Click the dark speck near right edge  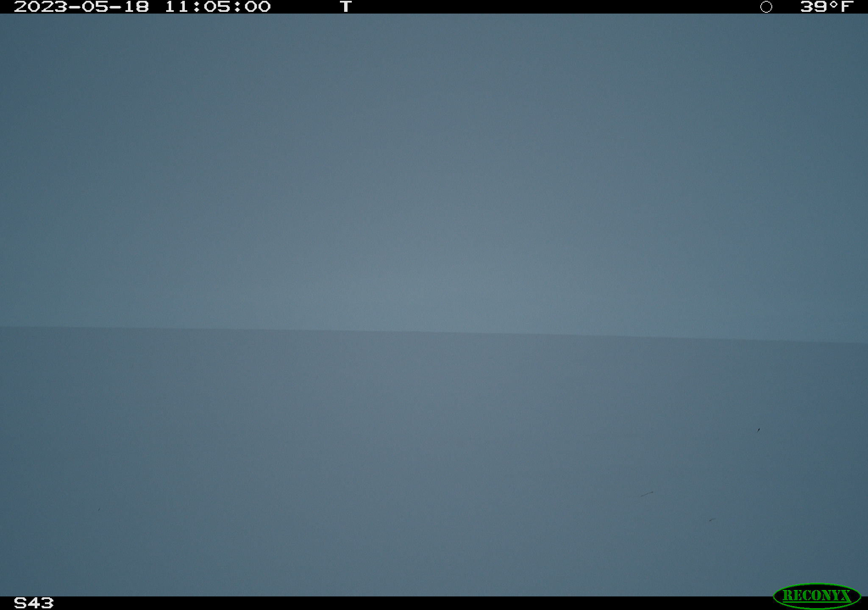point(759,430)
